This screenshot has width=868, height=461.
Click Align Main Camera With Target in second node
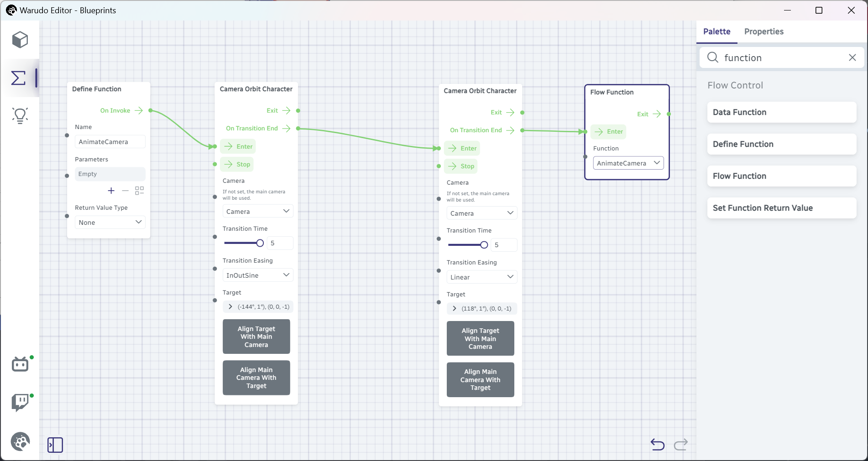pyautogui.click(x=481, y=379)
